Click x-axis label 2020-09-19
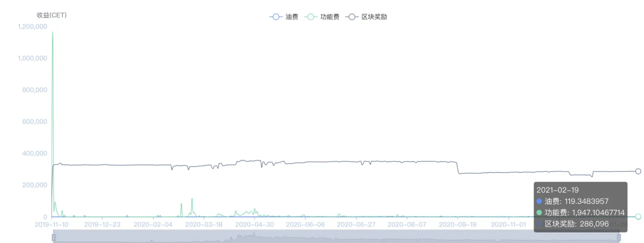 (x=458, y=224)
